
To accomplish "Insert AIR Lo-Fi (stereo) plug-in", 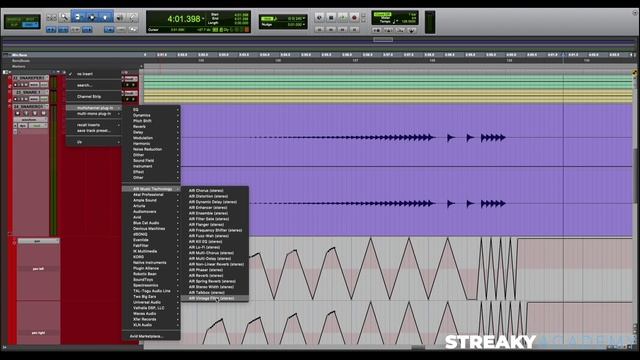I will [x=215, y=247].
